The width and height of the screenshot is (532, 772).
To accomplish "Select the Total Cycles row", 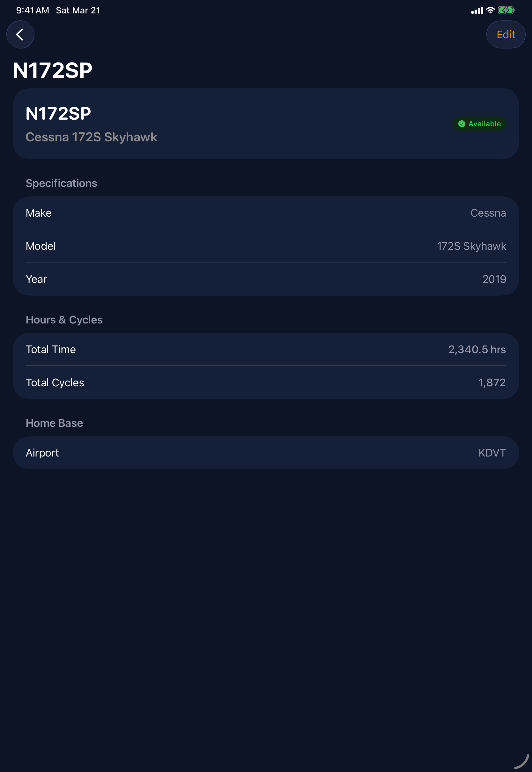I will (266, 382).
